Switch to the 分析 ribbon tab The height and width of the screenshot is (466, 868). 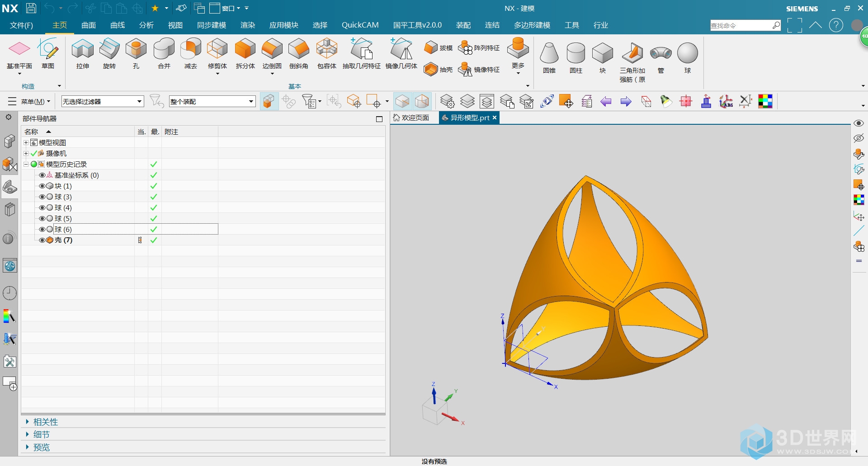(x=146, y=25)
